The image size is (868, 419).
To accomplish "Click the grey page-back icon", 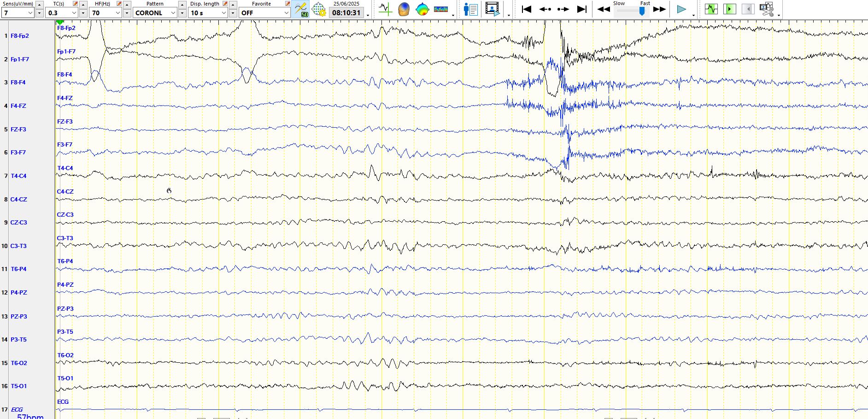I will 748,9.
